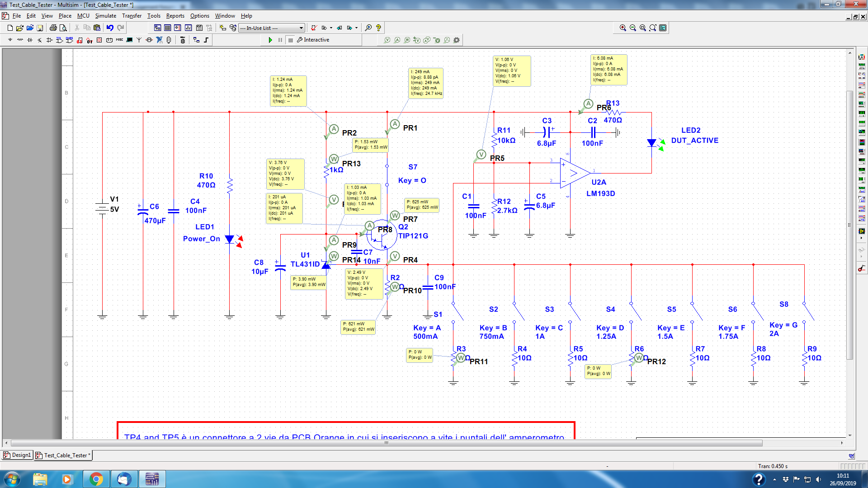Screen dimensions: 868x488
Task: Zoom in on the schematic
Action: point(623,28)
